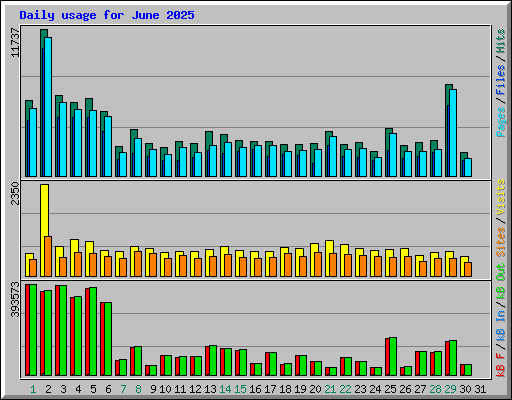Click the green kB bar for day 1

[x=33, y=330]
